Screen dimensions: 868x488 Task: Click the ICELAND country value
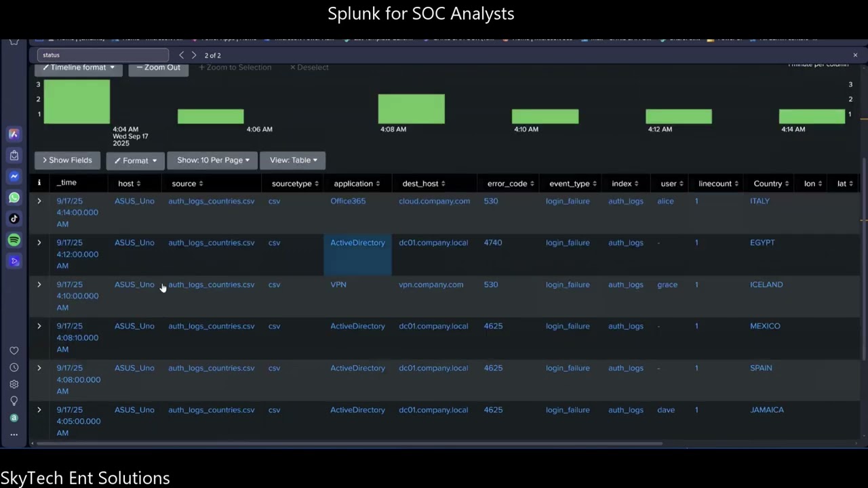point(766,285)
